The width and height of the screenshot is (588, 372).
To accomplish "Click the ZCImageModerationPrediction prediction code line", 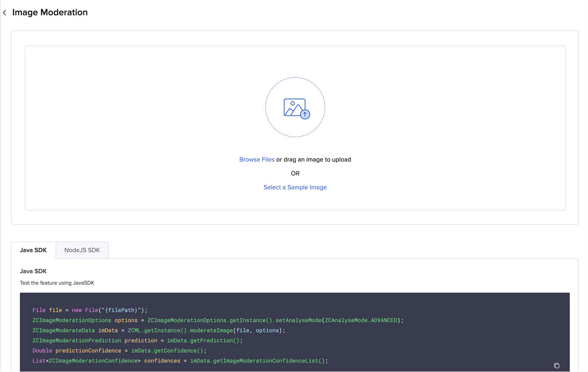I will pos(137,340).
